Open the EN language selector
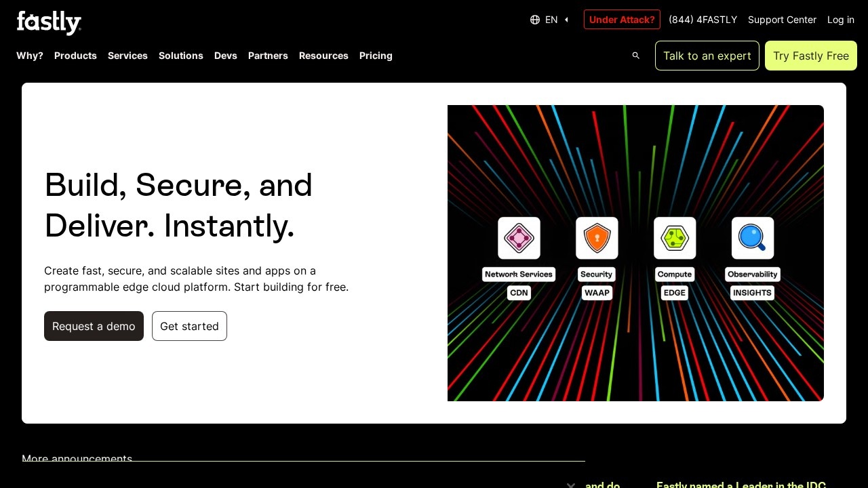This screenshot has width=868, height=488. (x=550, y=20)
